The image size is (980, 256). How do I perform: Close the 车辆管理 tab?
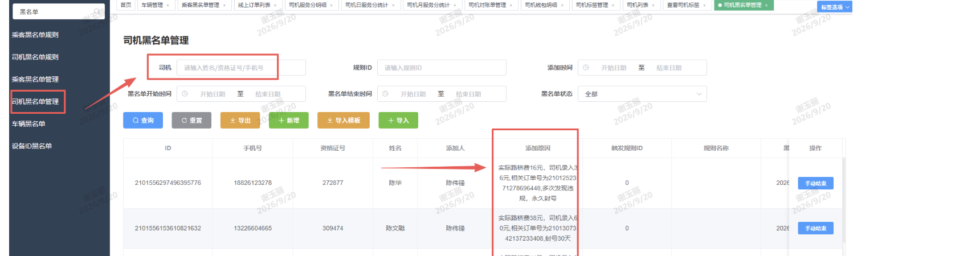[168, 5]
